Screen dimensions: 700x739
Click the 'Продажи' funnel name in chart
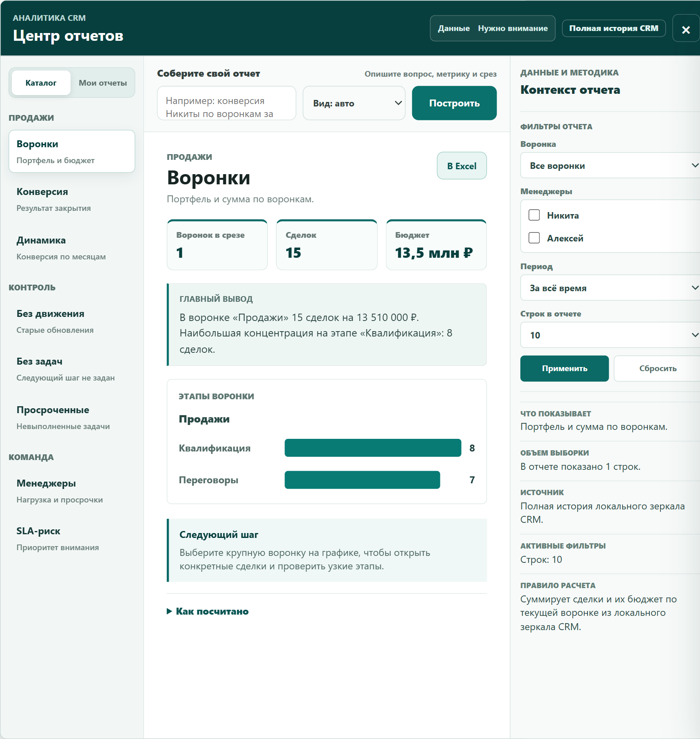coord(204,419)
